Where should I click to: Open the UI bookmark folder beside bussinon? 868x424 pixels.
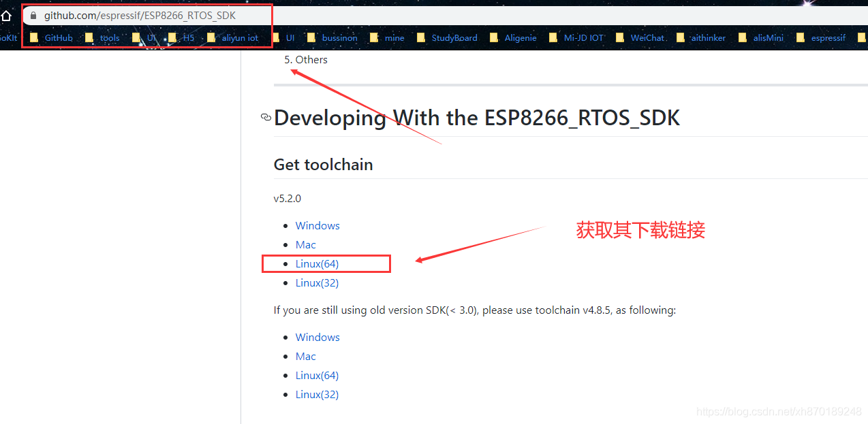click(x=283, y=38)
